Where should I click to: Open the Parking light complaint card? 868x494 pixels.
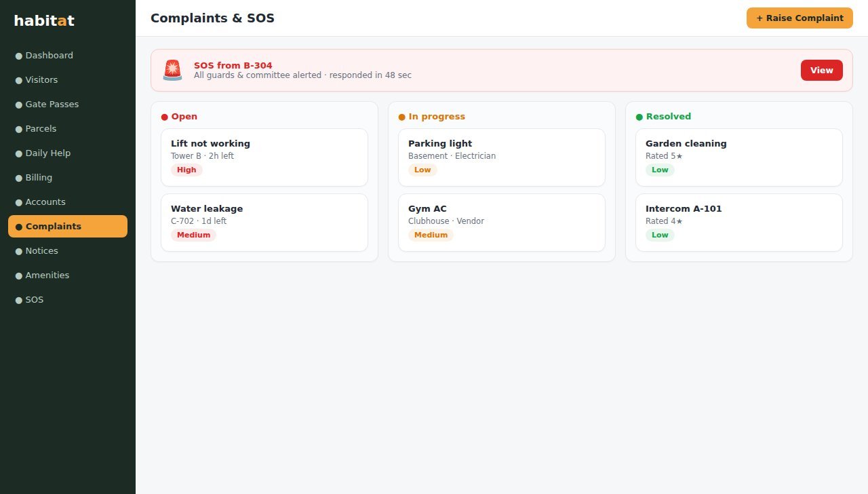[502, 157]
